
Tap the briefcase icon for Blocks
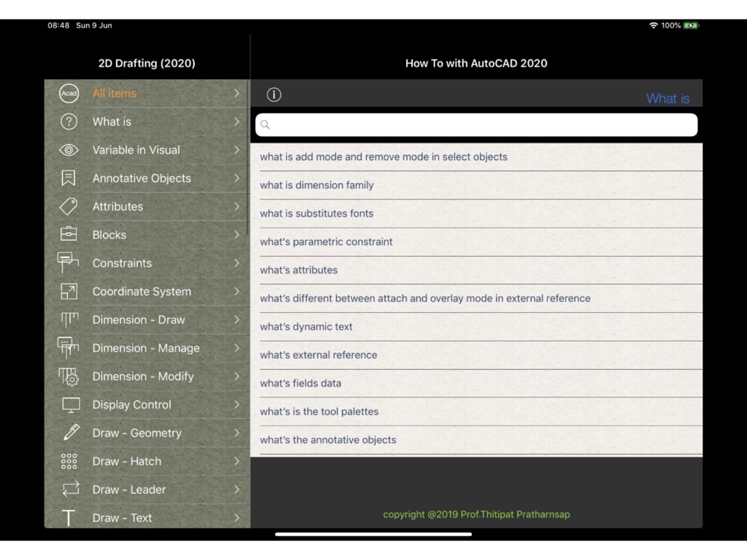69,234
